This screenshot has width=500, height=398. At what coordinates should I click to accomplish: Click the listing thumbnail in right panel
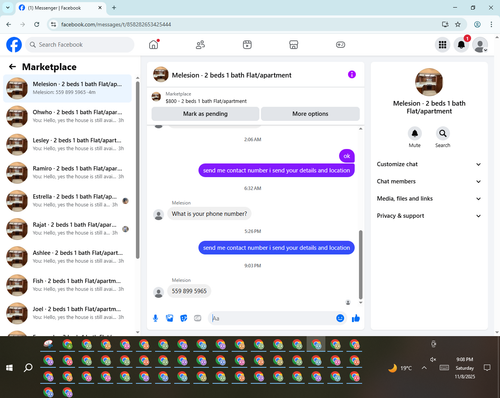429,82
